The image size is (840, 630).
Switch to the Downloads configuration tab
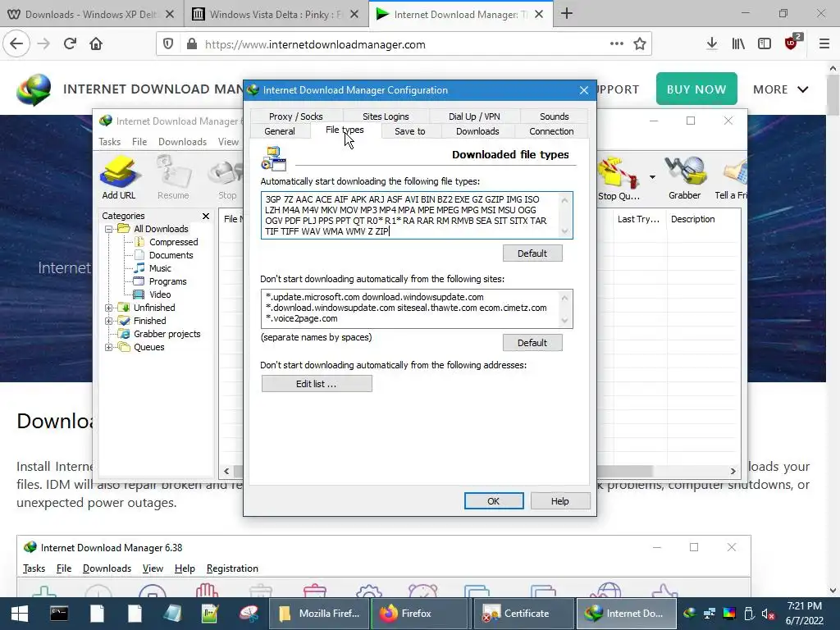coord(477,131)
